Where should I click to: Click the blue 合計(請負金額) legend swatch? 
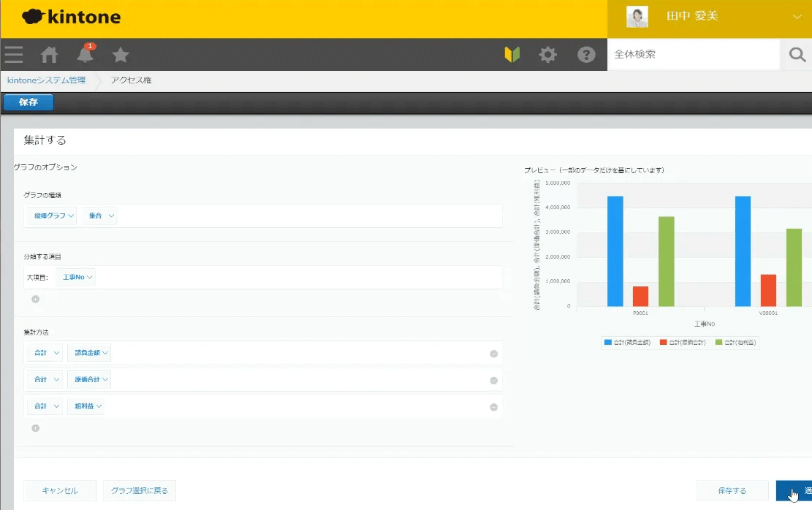pyautogui.click(x=608, y=342)
